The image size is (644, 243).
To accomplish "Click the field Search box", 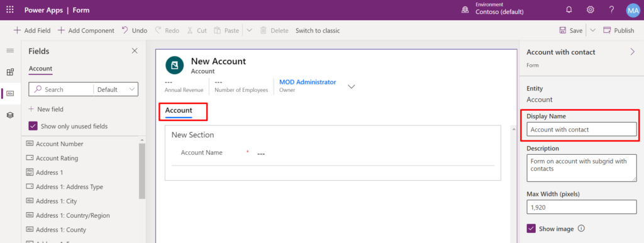I will pyautogui.click(x=61, y=89).
